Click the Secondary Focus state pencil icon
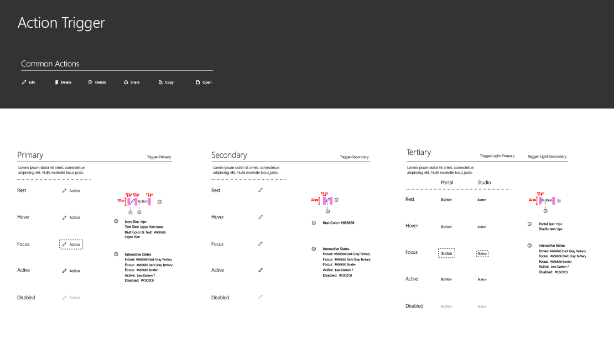614x364 pixels. pos(261,244)
